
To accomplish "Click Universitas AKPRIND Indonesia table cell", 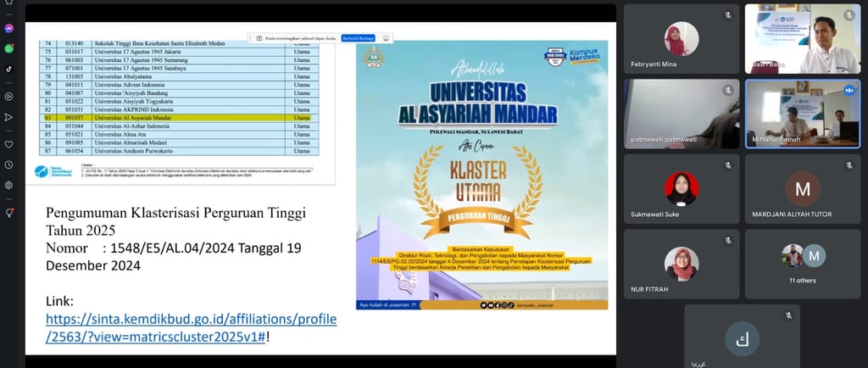I will 189,109.
